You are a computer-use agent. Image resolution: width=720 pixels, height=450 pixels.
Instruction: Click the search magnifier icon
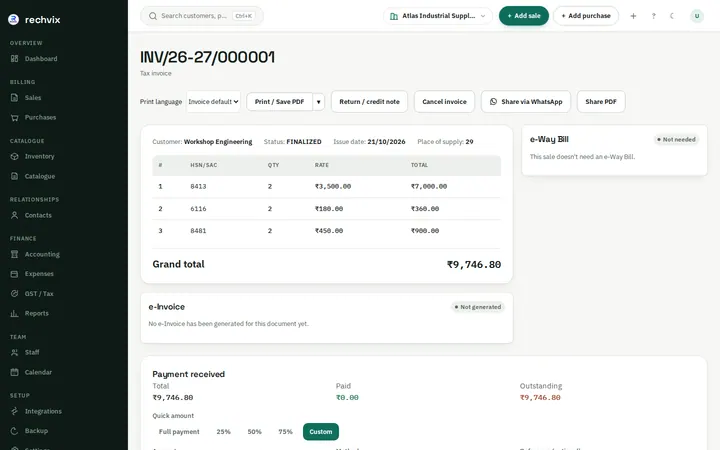153,16
